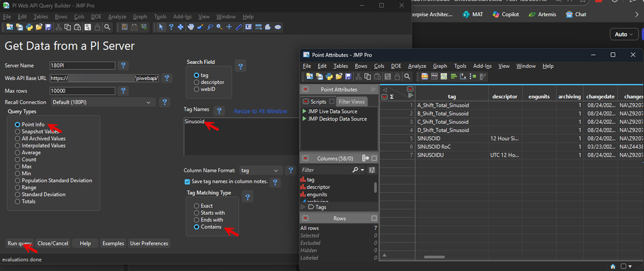Click Search magnifier in Point Attributes toolbar
Viewport: 644px width, 271px height.
(x=407, y=76)
